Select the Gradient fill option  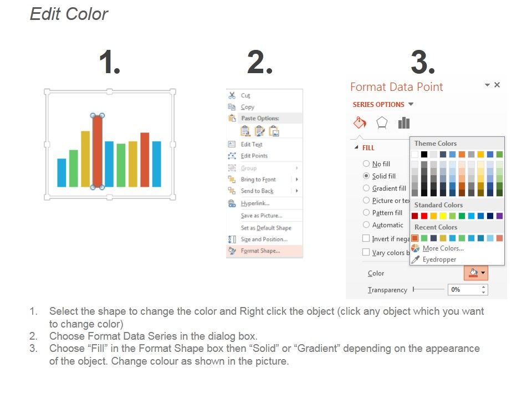(384, 188)
